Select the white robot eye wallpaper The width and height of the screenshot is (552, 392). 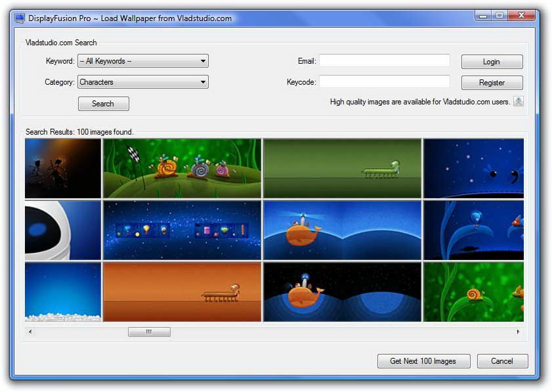click(63, 230)
